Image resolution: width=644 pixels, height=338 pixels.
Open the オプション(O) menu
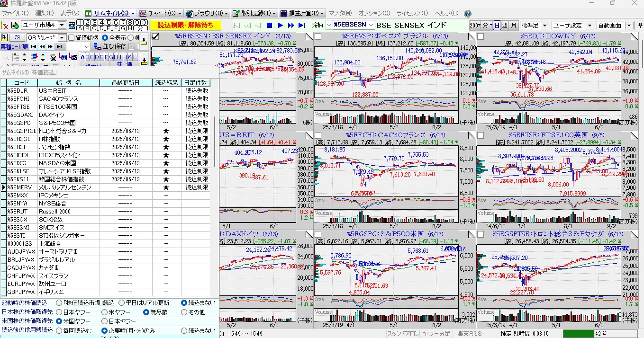374,13
